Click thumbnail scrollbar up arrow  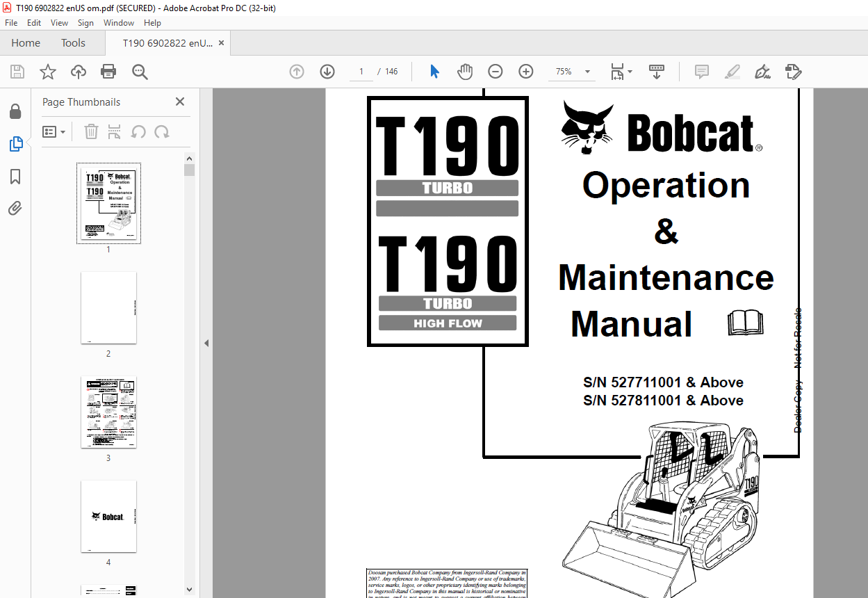[x=189, y=158]
